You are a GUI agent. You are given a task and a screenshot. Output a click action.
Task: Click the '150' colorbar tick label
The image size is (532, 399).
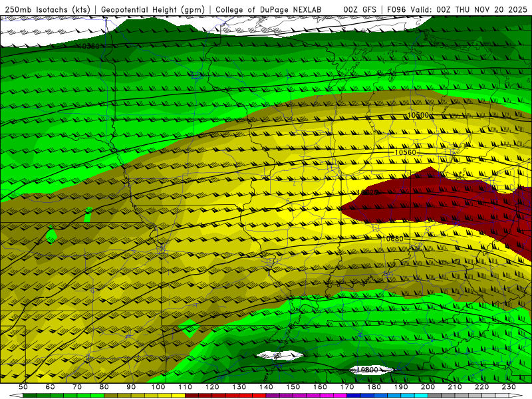coord(293,387)
